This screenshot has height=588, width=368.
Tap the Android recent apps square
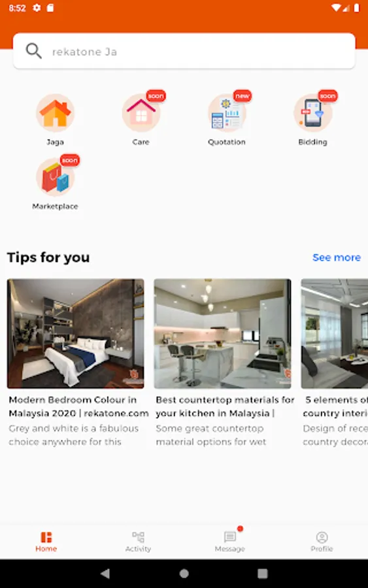263,574
